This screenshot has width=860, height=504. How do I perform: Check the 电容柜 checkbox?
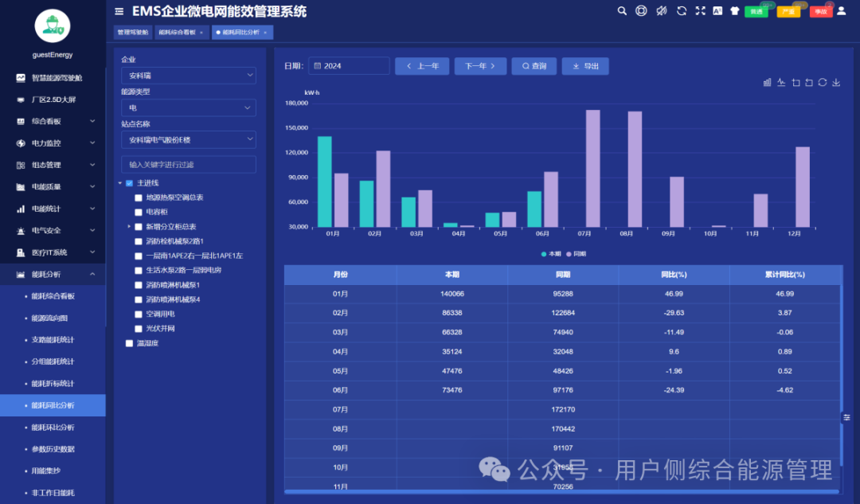point(139,213)
